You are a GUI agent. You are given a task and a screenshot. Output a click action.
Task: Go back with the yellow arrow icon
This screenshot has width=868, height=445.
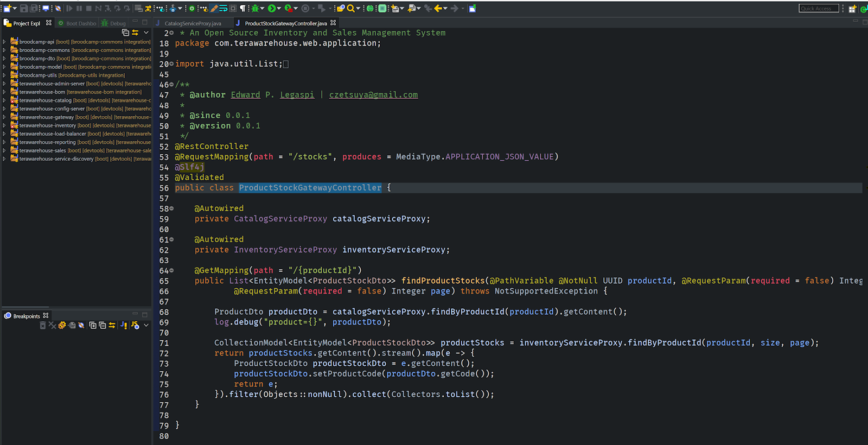coord(438,8)
